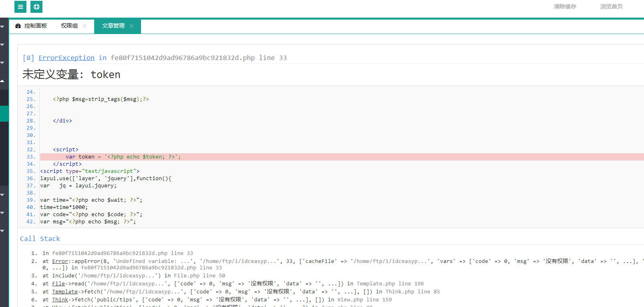Select the 文章管理 tab
The width and height of the screenshot is (644, 307).
[117, 26]
